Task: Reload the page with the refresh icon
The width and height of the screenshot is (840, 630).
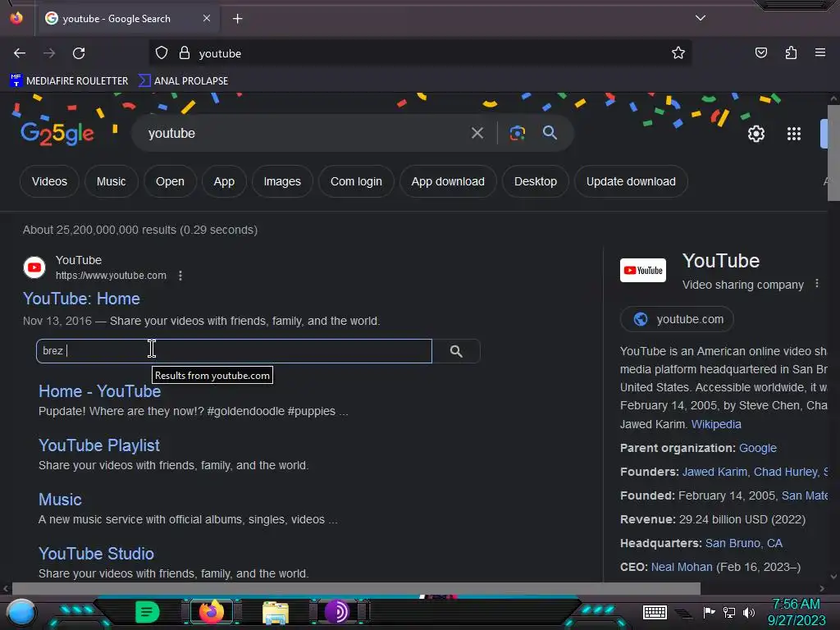Action: [79, 53]
